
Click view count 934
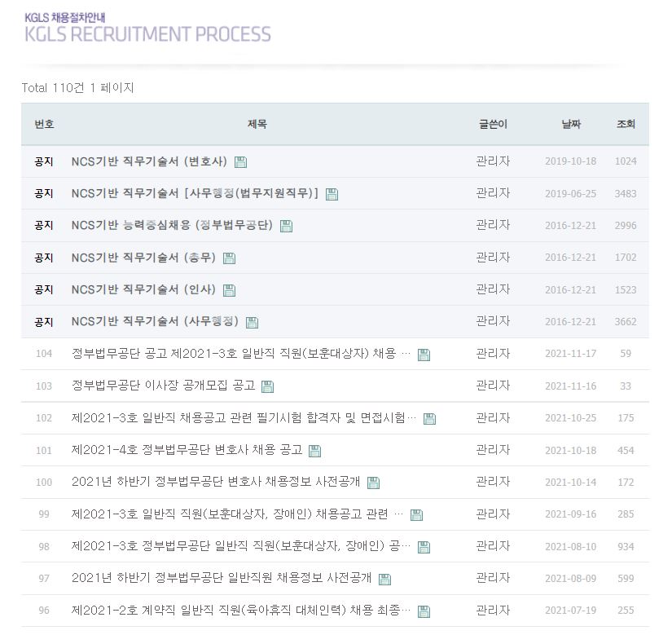(x=626, y=546)
